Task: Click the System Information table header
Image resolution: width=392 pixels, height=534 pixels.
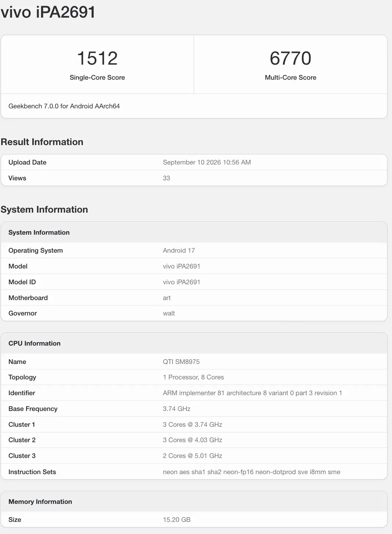Action: click(39, 232)
